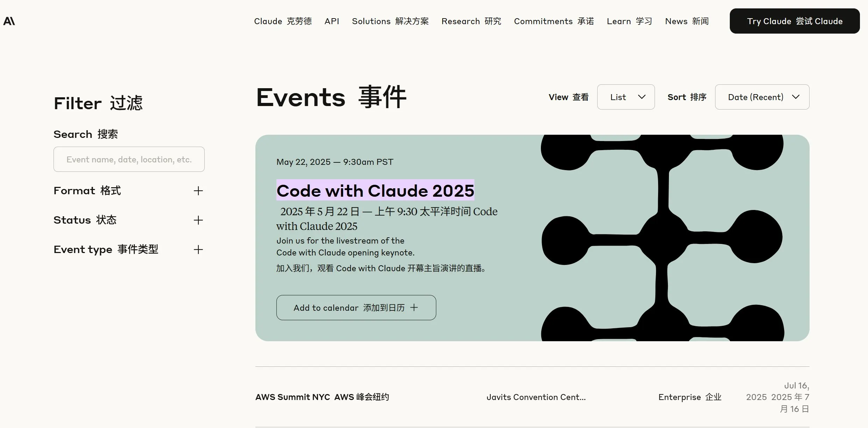Viewport: 868px width, 428px height.
Task: Expand the Format filter plus icon
Action: click(x=198, y=191)
